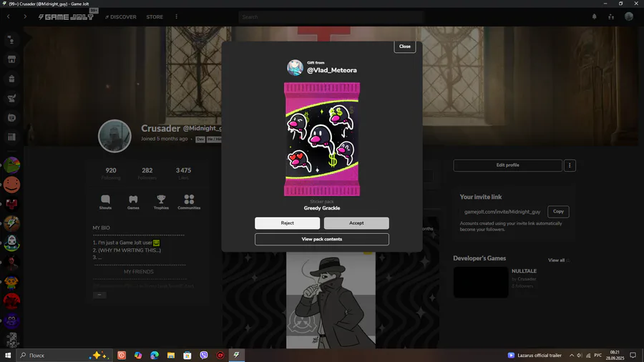644x362 pixels.
Task: Open the orange smiley face community
Action: (x=11, y=185)
